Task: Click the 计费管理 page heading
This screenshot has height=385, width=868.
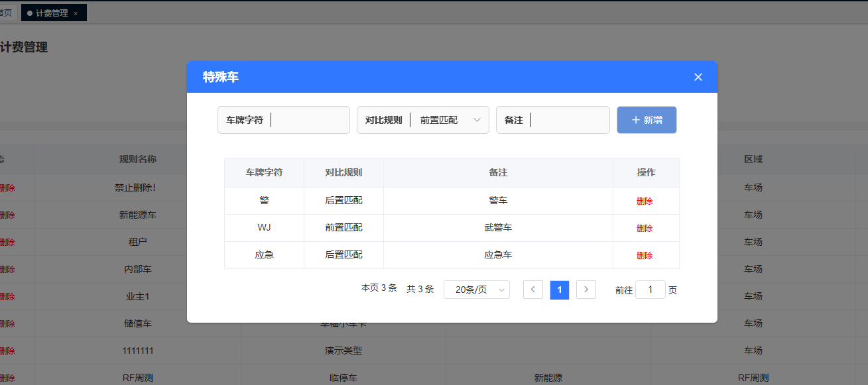Action: (x=24, y=47)
